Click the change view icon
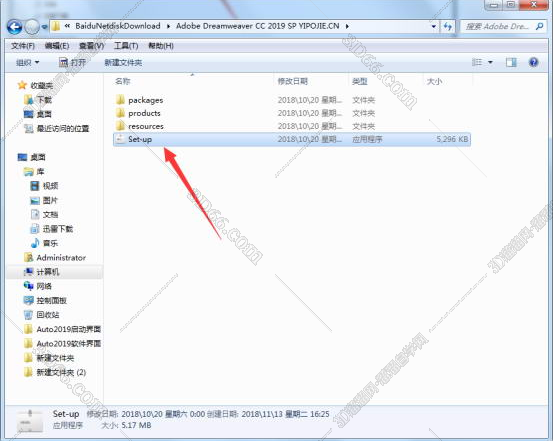This screenshot has width=553, height=441. [477, 62]
